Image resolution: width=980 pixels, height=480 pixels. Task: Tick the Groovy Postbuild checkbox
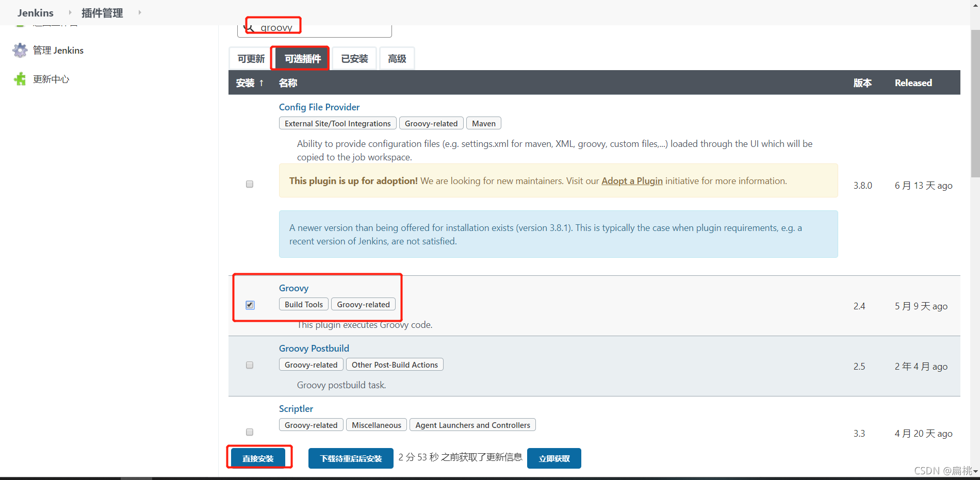(x=250, y=365)
